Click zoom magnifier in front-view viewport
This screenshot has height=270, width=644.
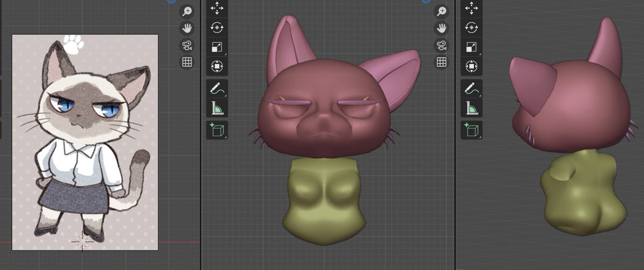[x=441, y=12]
